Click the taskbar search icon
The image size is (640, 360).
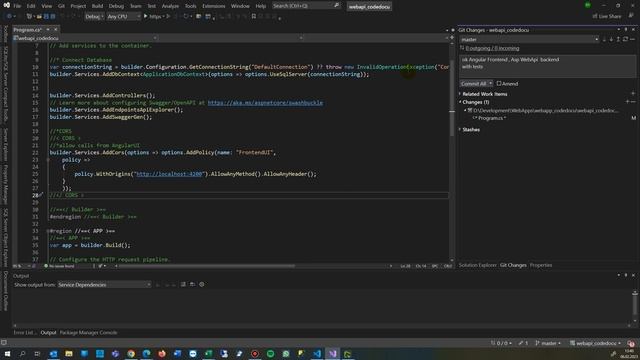pos(22,353)
